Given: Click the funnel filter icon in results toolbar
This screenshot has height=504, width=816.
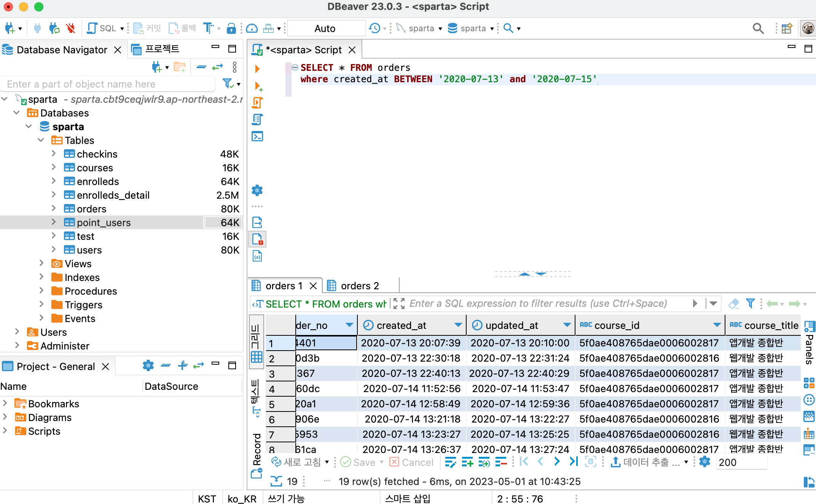Looking at the screenshot, I should [x=750, y=303].
